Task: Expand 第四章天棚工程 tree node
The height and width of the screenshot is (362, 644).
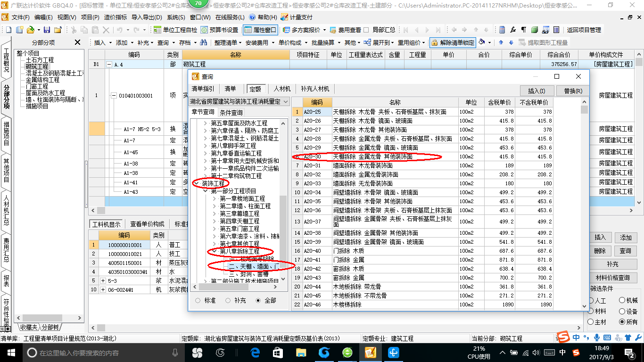Action: [214, 221]
